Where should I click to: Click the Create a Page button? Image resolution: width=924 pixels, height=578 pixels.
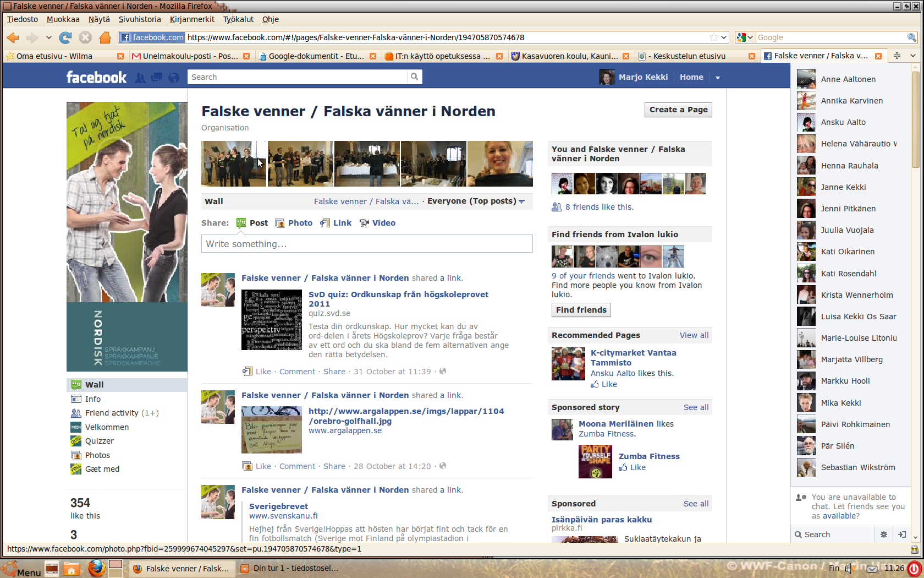pos(678,110)
